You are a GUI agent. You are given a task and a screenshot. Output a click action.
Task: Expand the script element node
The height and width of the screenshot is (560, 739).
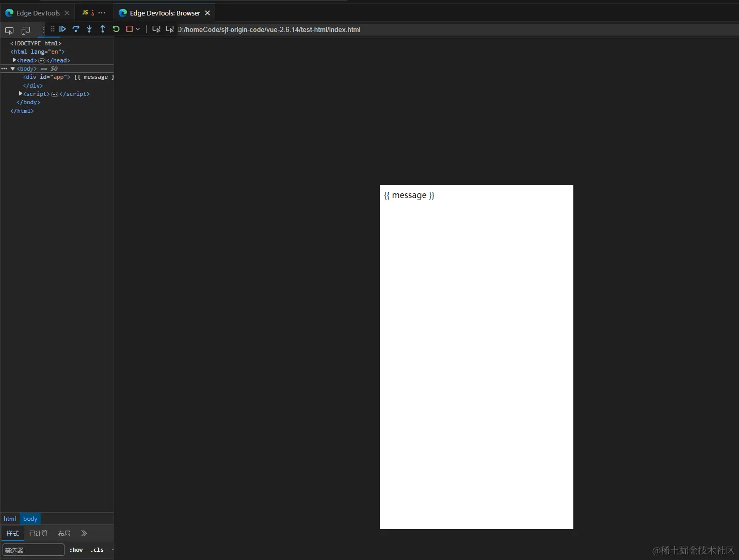click(21, 94)
